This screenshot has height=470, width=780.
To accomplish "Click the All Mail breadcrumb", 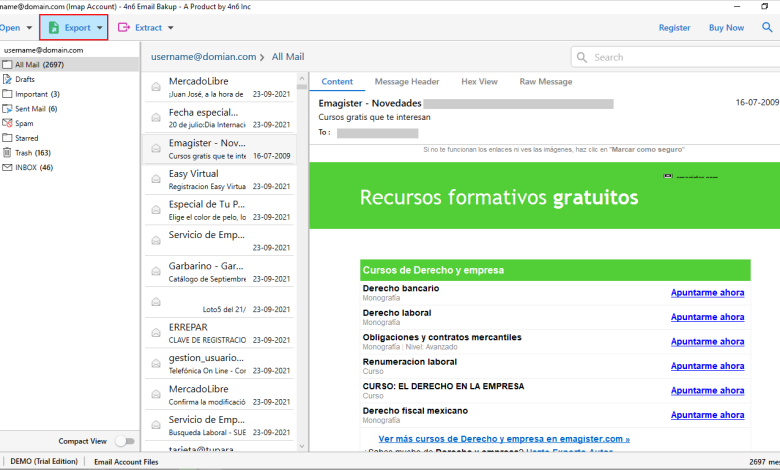I will coord(288,57).
